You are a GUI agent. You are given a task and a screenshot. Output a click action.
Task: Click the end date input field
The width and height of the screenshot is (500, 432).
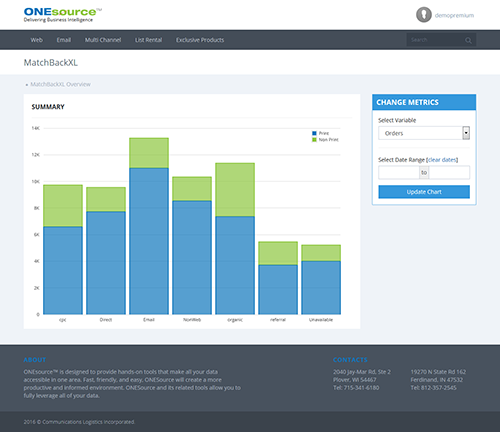449,173
